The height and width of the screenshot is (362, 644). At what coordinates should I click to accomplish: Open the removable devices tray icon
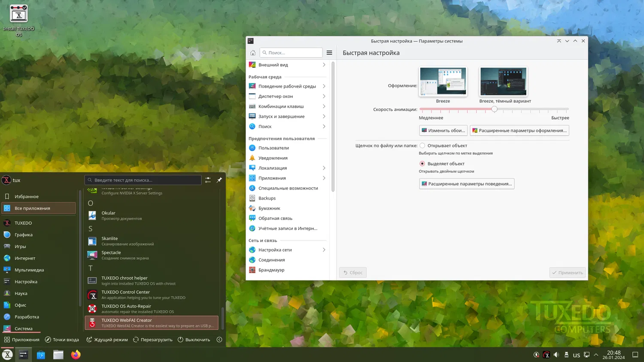(566, 355)
